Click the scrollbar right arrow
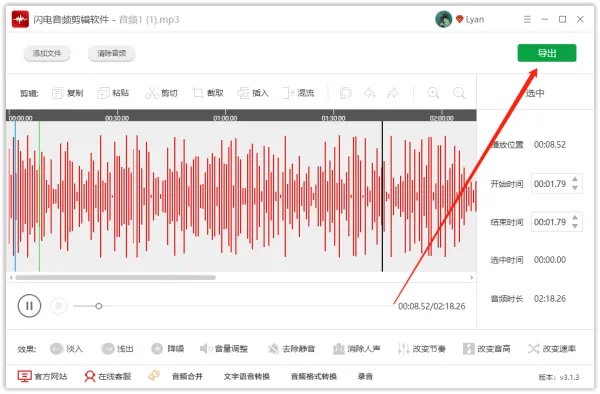This screenshot has height=394, width=600. click(x=472, y=278)
